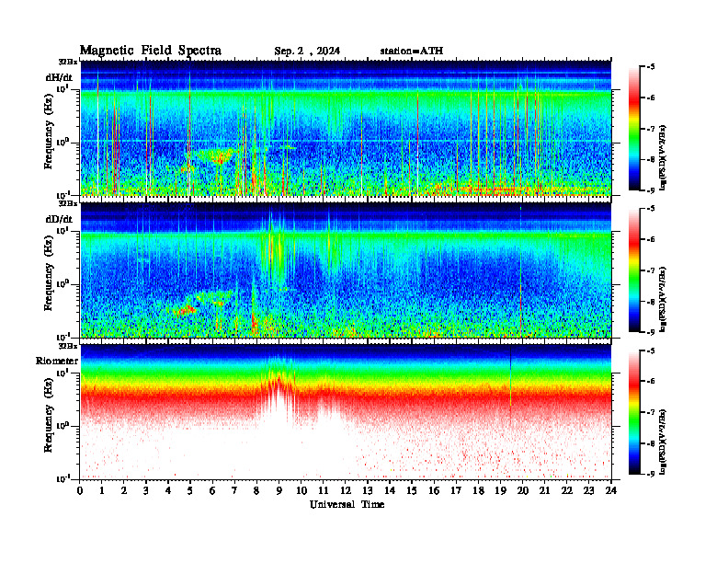This screenshot has height=563, width=728.
Task: Click hour tick "17" on time axis
Action: pyautogui.click(x=456, y=491)
